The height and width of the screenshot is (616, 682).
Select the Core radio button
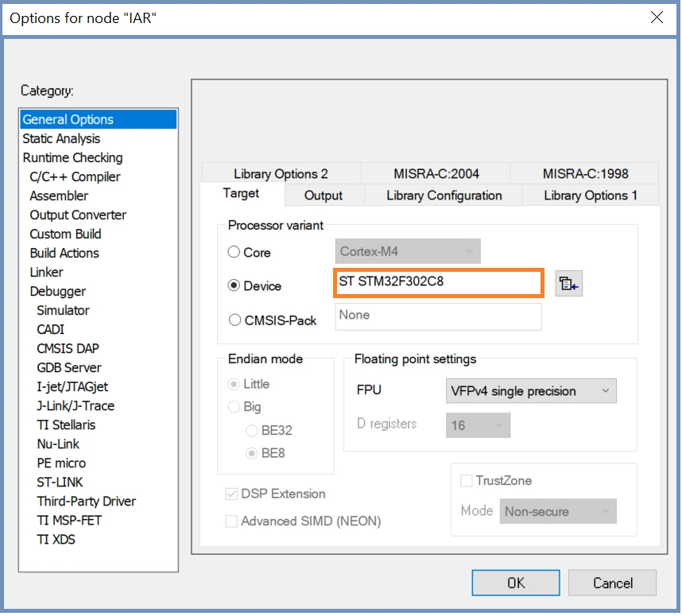pos(234,252)
